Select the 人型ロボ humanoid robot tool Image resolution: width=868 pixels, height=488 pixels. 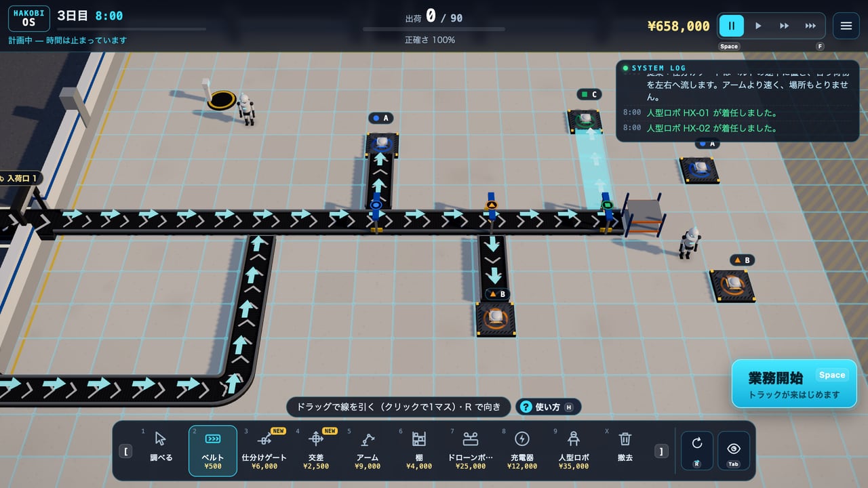click(574, 451)
